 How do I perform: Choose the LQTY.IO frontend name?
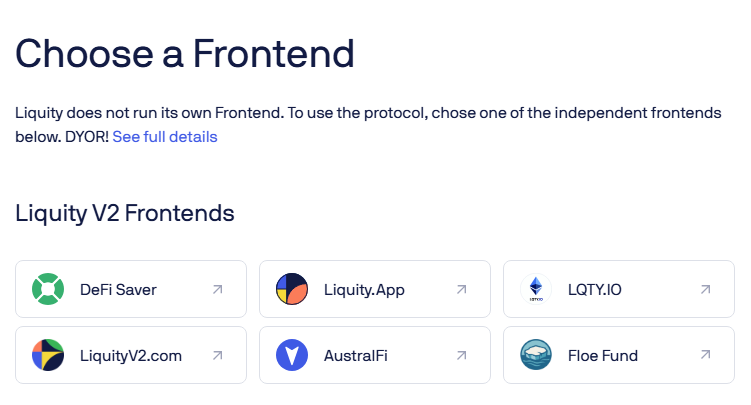(594, 290)
